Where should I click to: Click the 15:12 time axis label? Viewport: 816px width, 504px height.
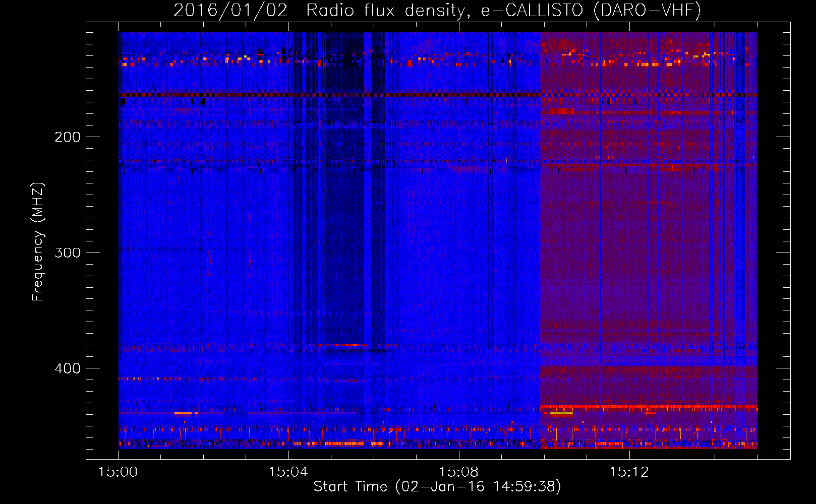629,472
